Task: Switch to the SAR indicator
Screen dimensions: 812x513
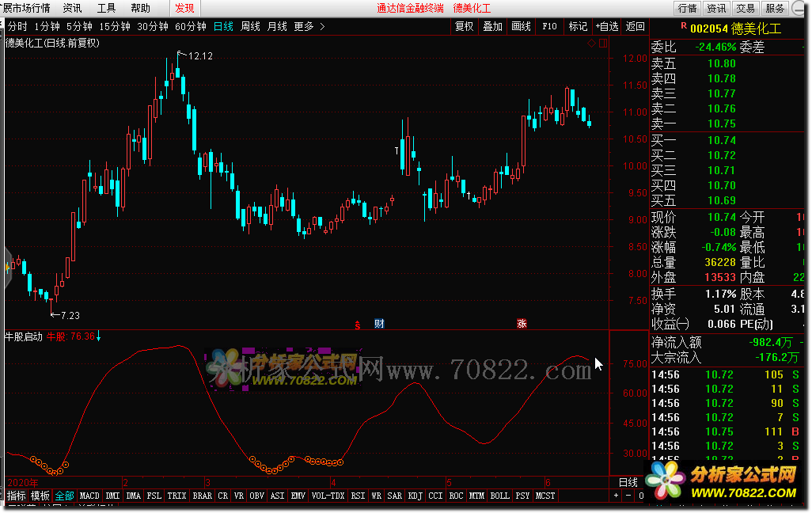Action: coord(395,496)
